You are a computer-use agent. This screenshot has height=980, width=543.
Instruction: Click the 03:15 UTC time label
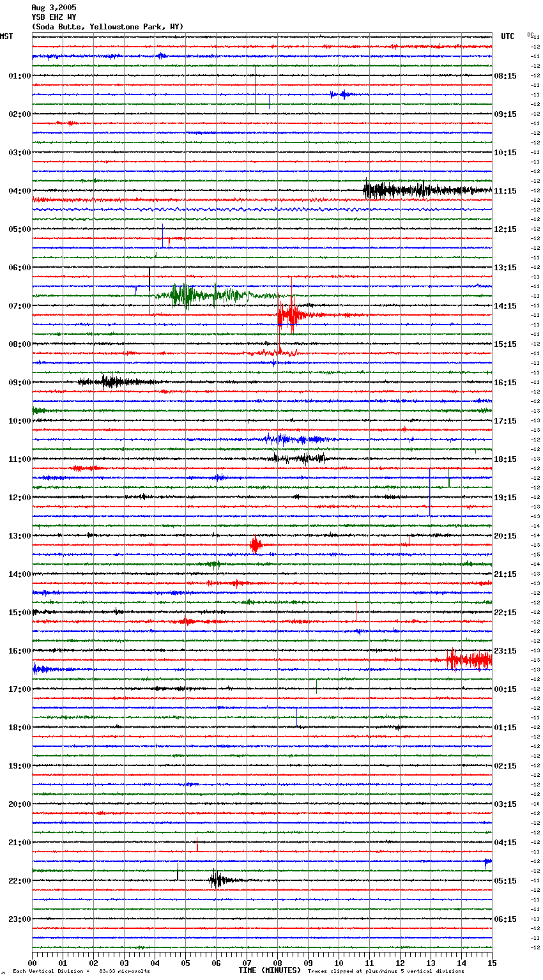pos(505,804)
